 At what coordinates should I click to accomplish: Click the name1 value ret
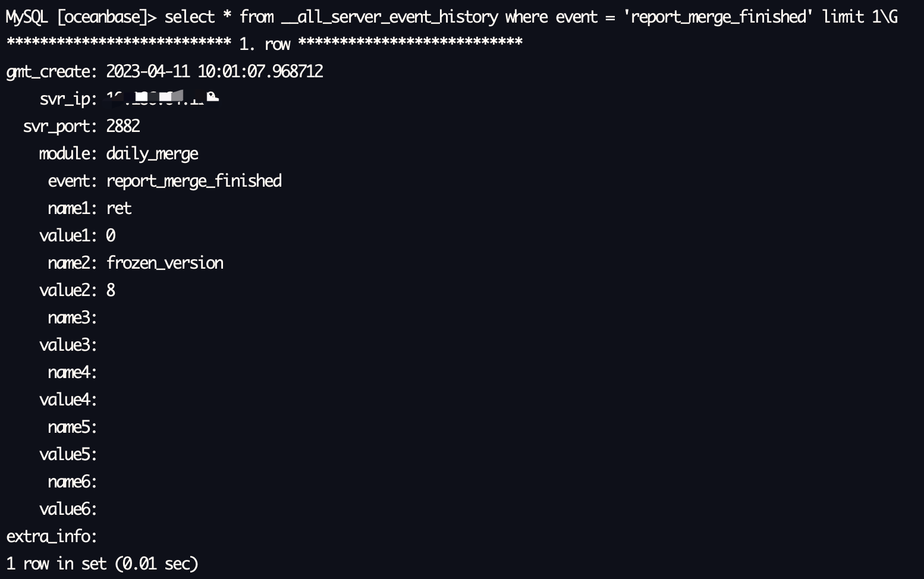[x=119, y=209]
